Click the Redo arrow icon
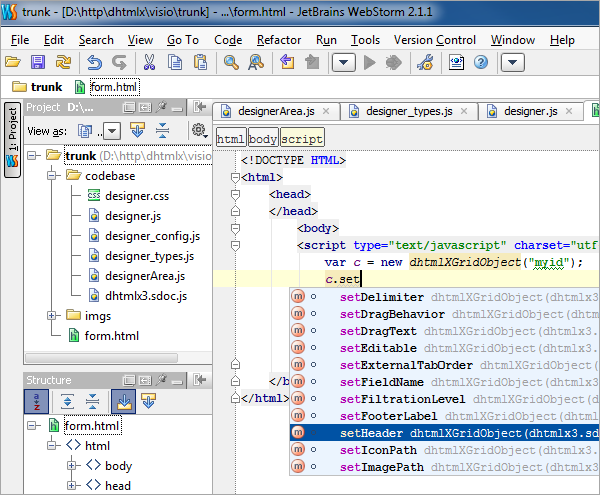Screen dimensions: 600x495 (119, 62)
